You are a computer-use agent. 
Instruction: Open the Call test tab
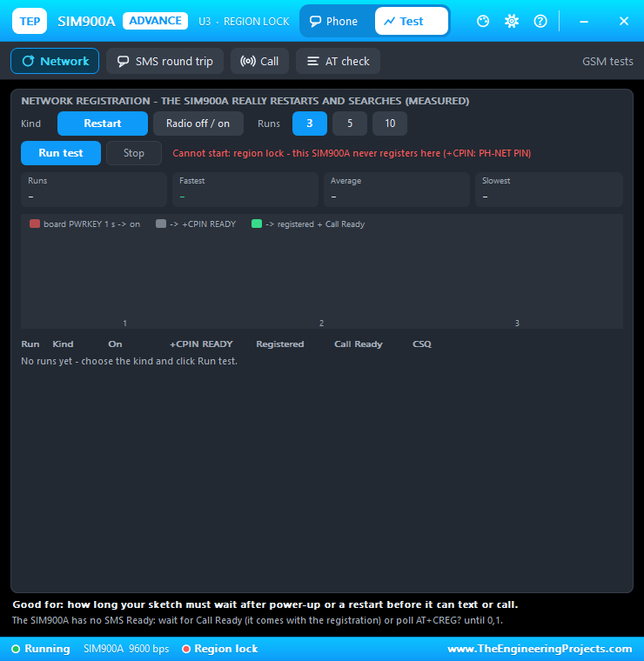(260, 61)
